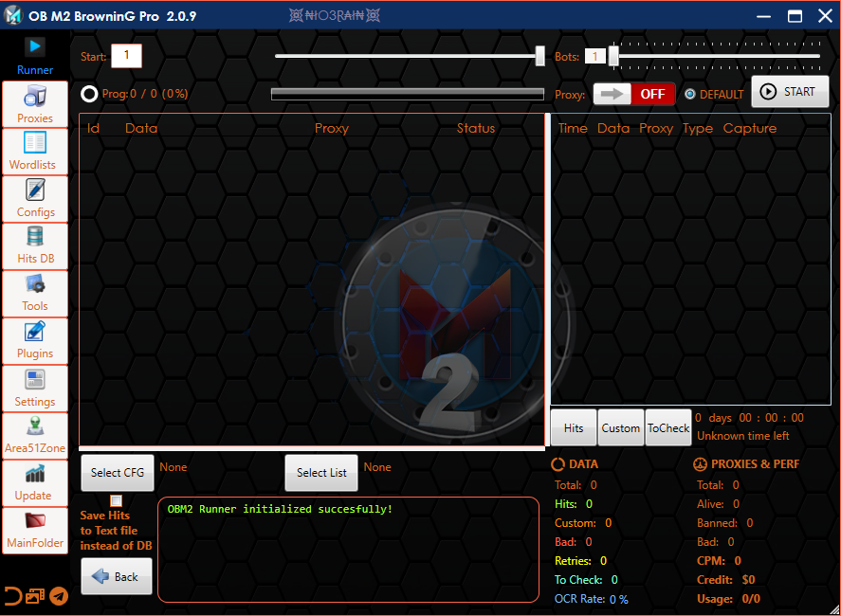Open the Wordlists section
Viewport: 841px width, 616px height.
[x=35, y=152]
